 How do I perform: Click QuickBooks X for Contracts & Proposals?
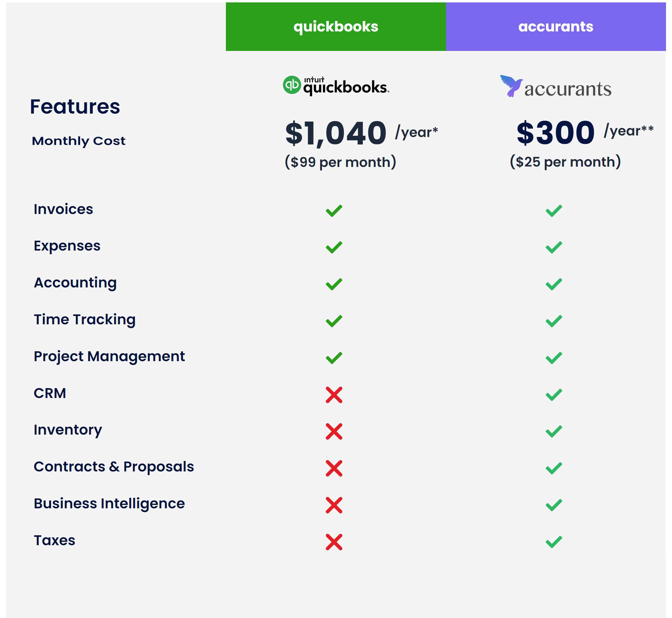pyautogui.click(x=334, y=468)
